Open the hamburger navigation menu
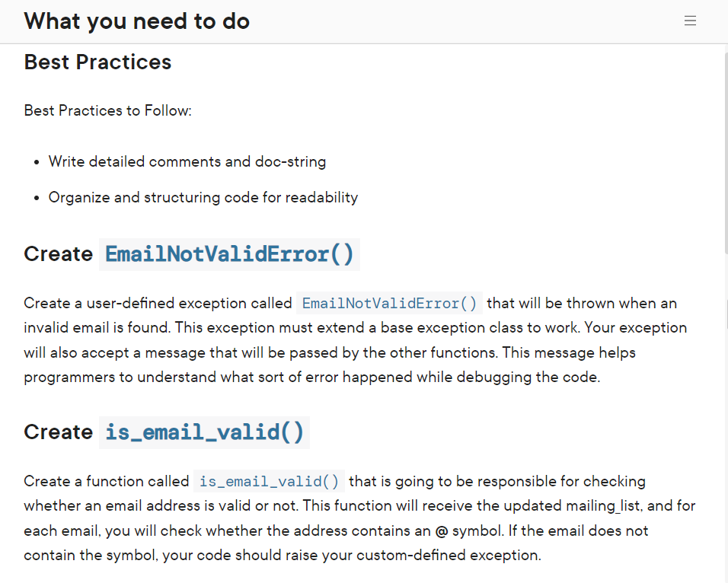Screen dimensions: 728x583 (x=690, y=21)
